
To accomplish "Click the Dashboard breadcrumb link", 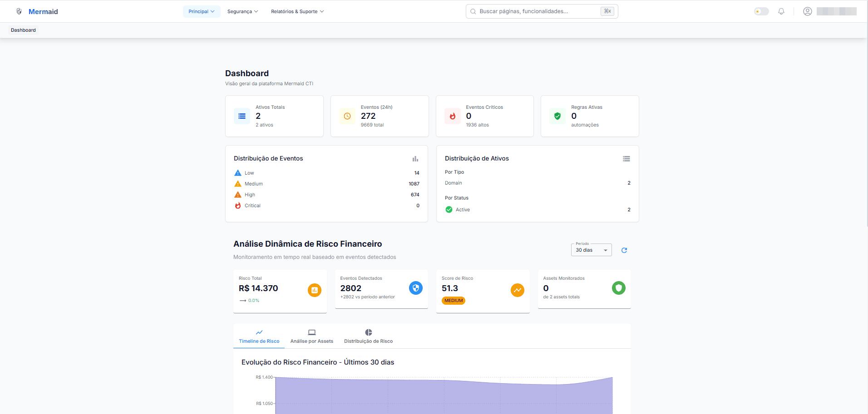I will [x=23, y=30].
